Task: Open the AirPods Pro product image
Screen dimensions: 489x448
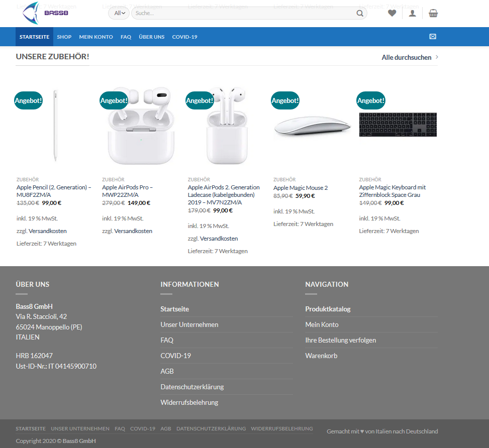Action: 141,126
